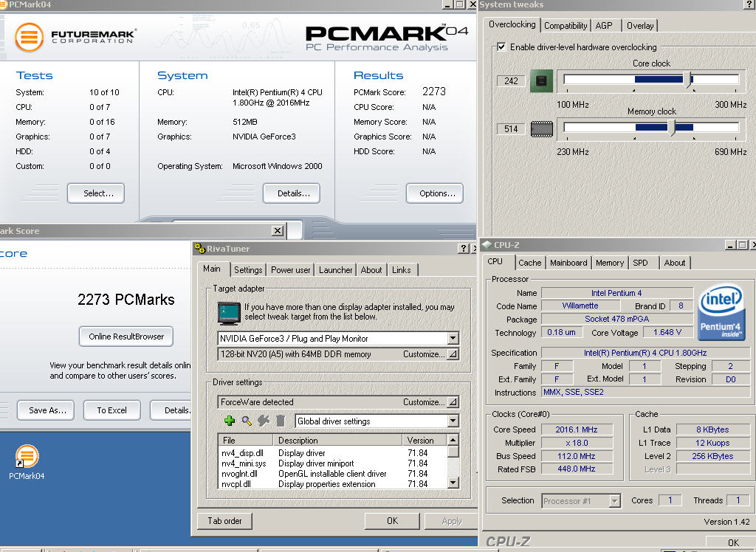The height and width of the screenshot is (552, 756).
Task: Click the trash delete icon in RivaTuner
Action: click(281, 421)
